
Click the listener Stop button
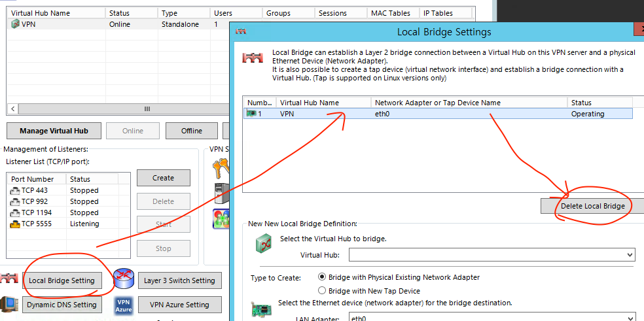164,248
